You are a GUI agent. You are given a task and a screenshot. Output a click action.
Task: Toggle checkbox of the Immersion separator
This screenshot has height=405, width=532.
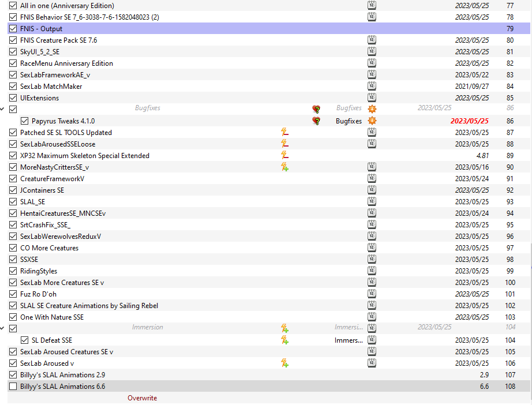13,328
